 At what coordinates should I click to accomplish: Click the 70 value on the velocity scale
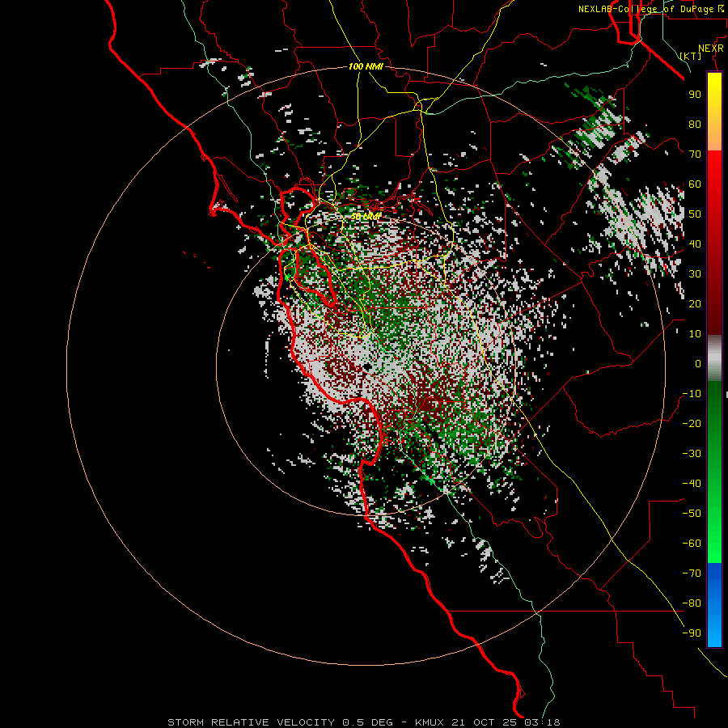tap(695, 154)
